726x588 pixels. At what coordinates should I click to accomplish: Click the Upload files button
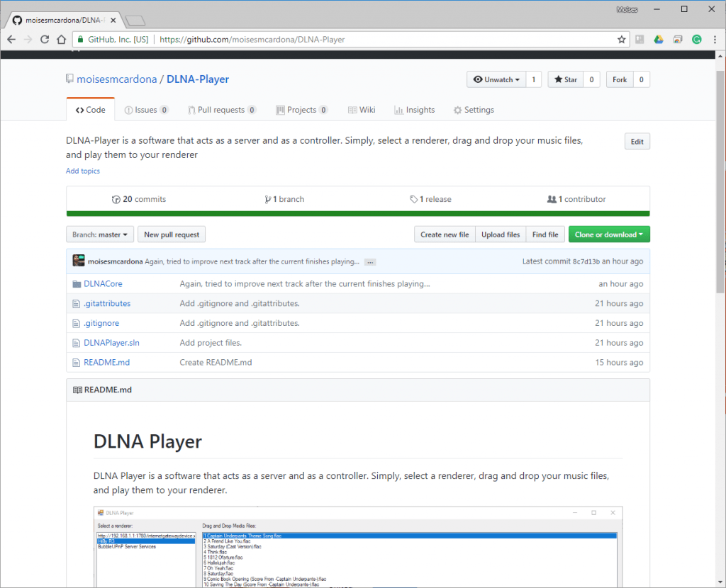[501, 234]
